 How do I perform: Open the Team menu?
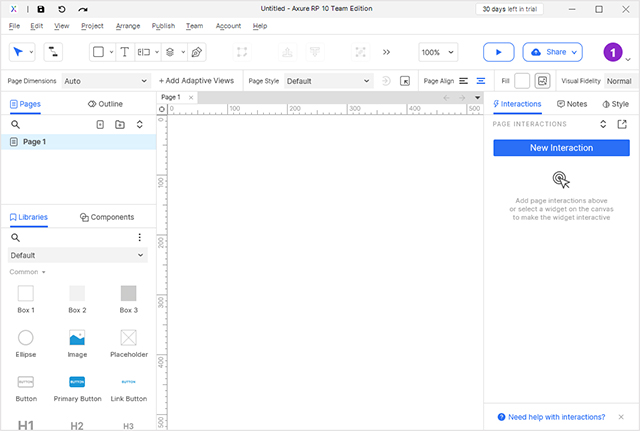coord(194,26)
